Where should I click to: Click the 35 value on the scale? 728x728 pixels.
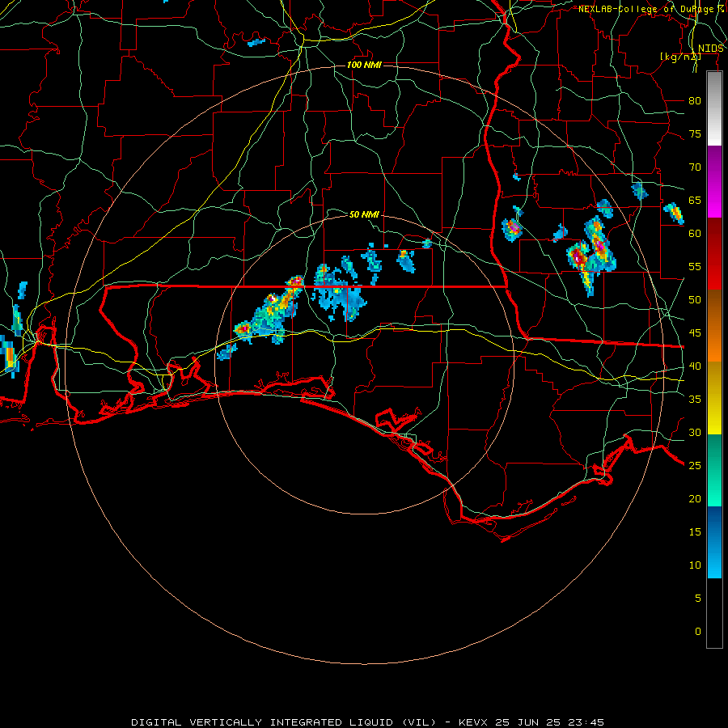695,400
